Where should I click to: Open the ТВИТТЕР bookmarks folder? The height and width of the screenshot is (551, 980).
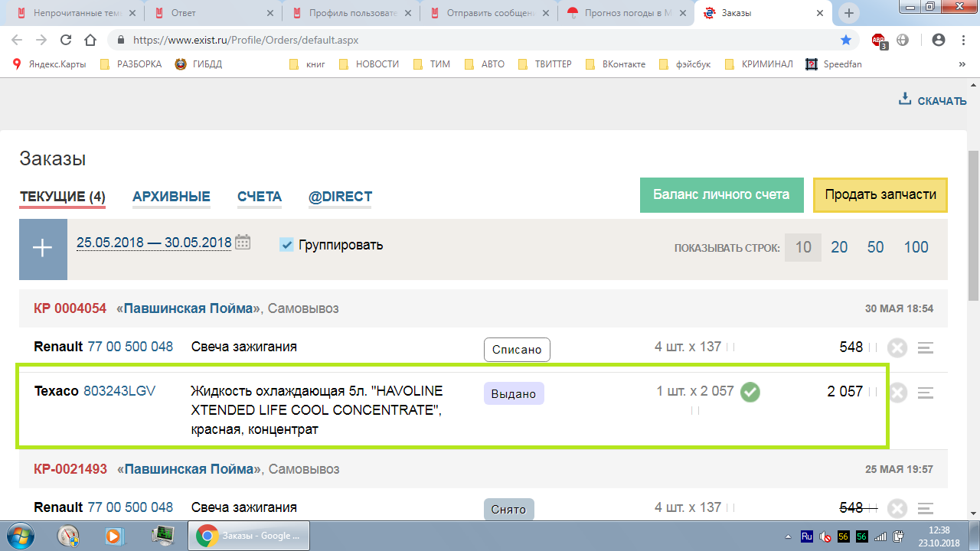[x=545, y=64]
